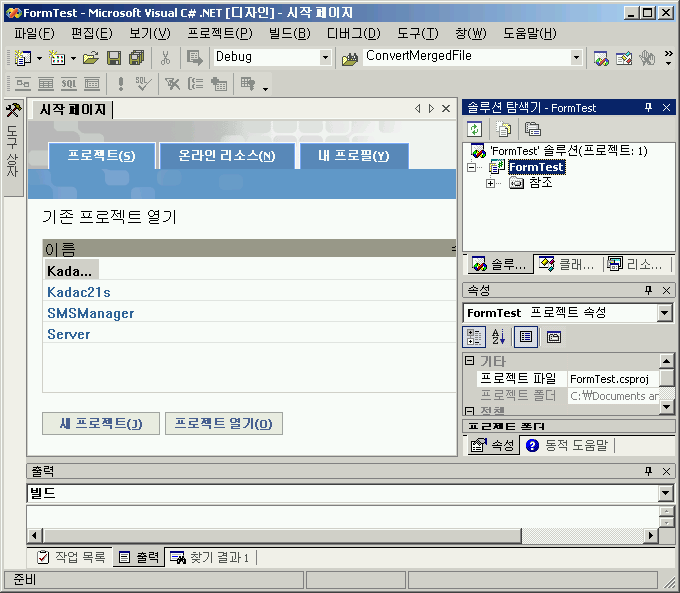
Task: Click the Open File folder icon
Action: tap(91, 57)
